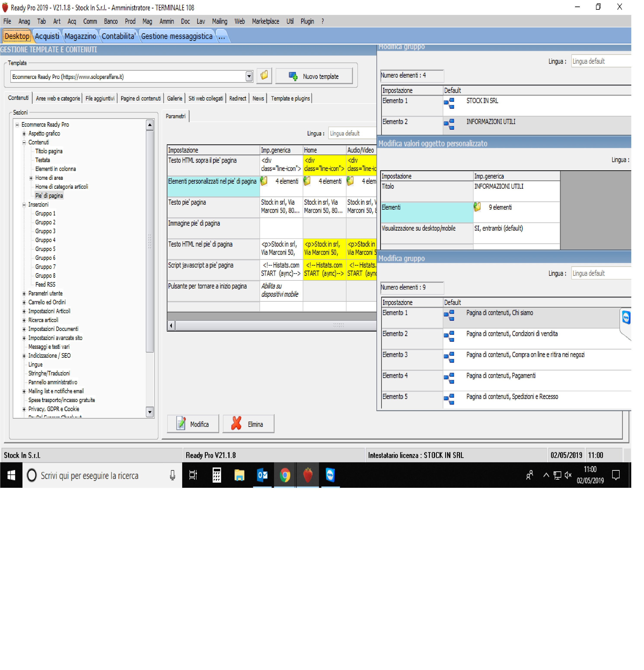Open Task View in taskbar
The image size is (644, 670).
click(x=193, y=475)
